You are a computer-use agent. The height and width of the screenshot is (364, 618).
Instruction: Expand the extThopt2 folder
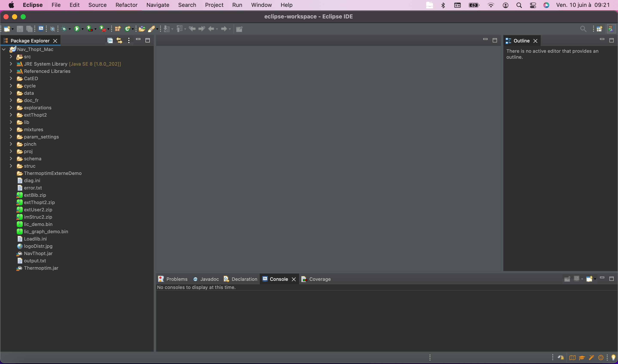[x=11, y=115]
